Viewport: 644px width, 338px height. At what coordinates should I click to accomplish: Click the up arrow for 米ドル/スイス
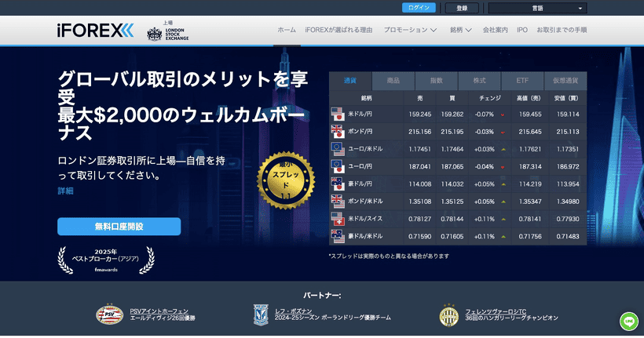[503, 220]
